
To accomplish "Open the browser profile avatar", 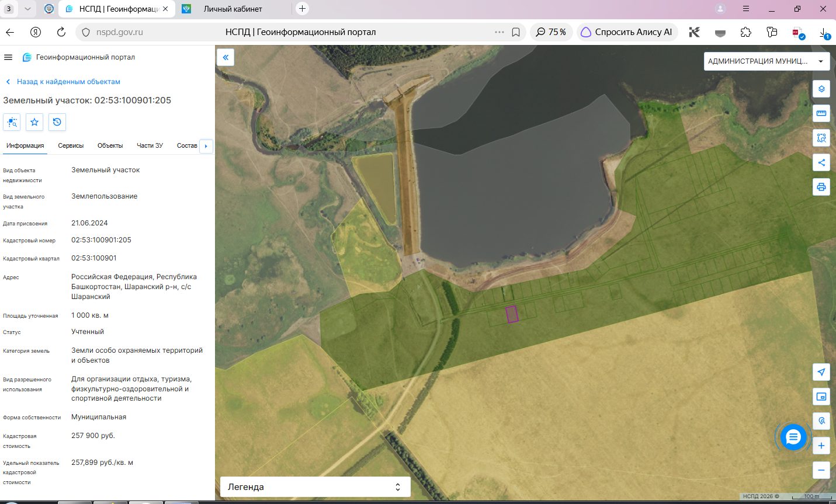I will tap(720, 9).
